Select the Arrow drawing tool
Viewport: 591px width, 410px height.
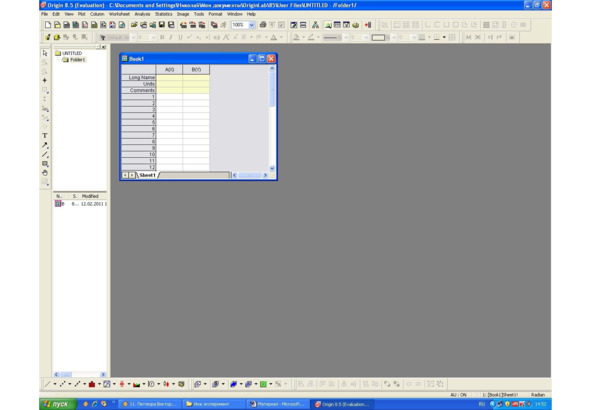pos(45,145)
